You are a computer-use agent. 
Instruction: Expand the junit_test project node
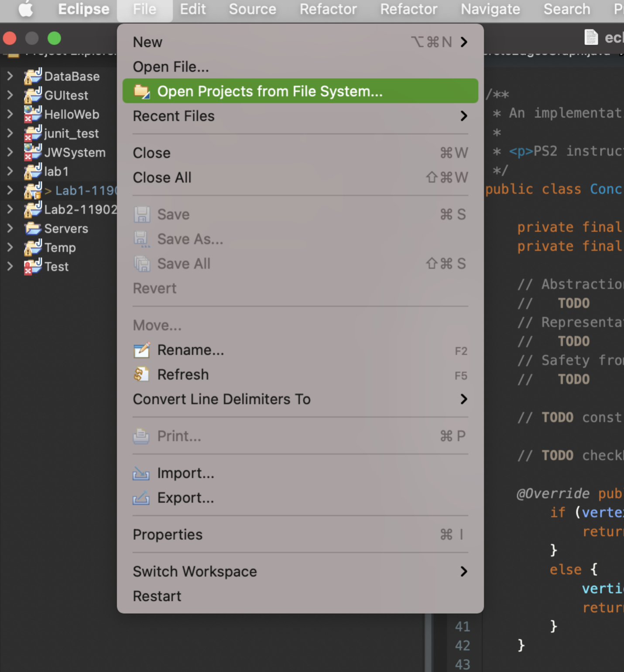[10, 134]
